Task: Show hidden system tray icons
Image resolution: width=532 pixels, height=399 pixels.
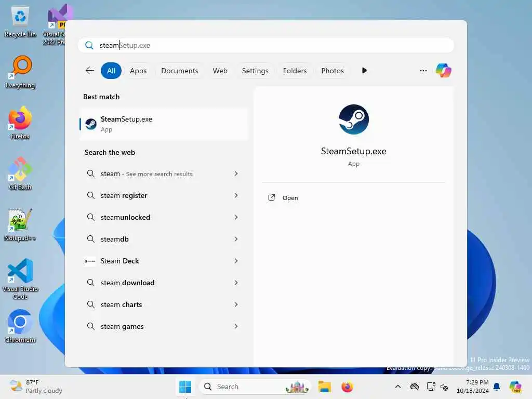Action: [398, 387]
